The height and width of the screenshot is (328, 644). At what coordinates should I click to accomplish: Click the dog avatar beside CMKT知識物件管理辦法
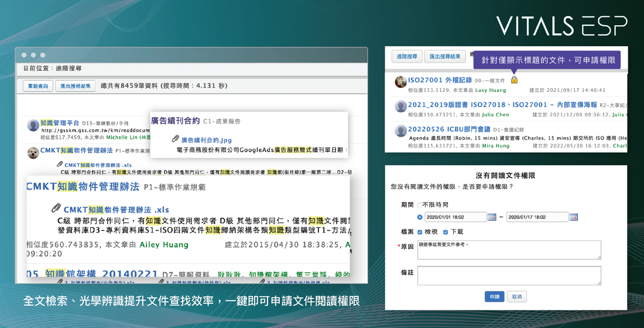[x=33, y=152]
